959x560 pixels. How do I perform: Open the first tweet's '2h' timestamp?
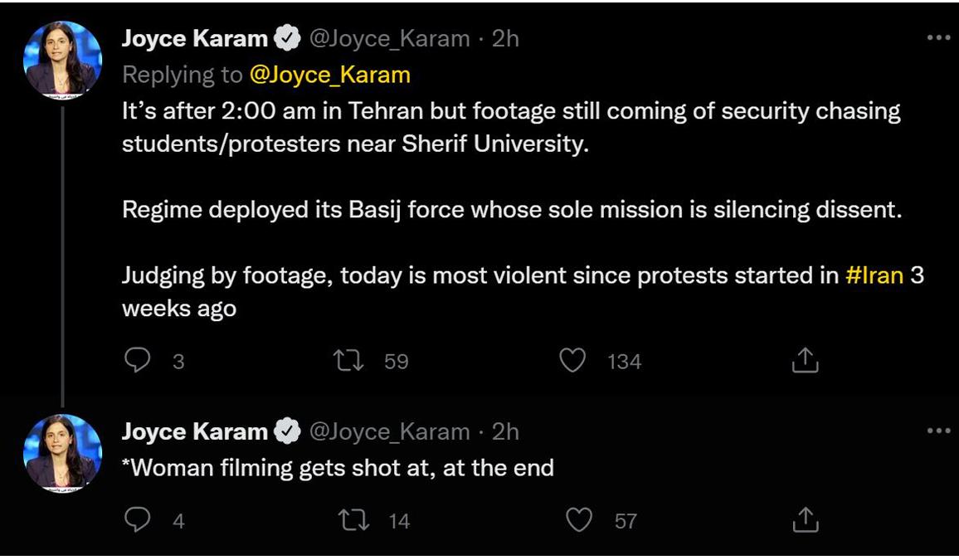click(506, 38)
